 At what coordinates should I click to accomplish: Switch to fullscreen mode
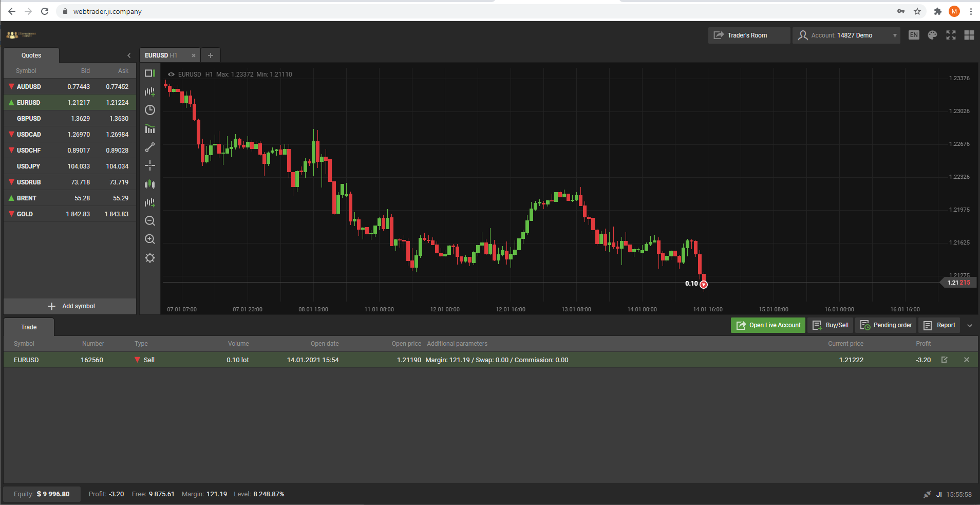point(951,35)
